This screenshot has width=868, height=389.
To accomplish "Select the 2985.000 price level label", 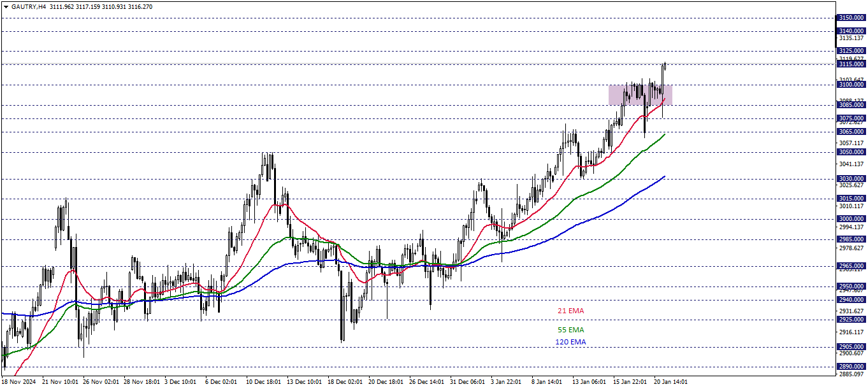I will (851, 239).
